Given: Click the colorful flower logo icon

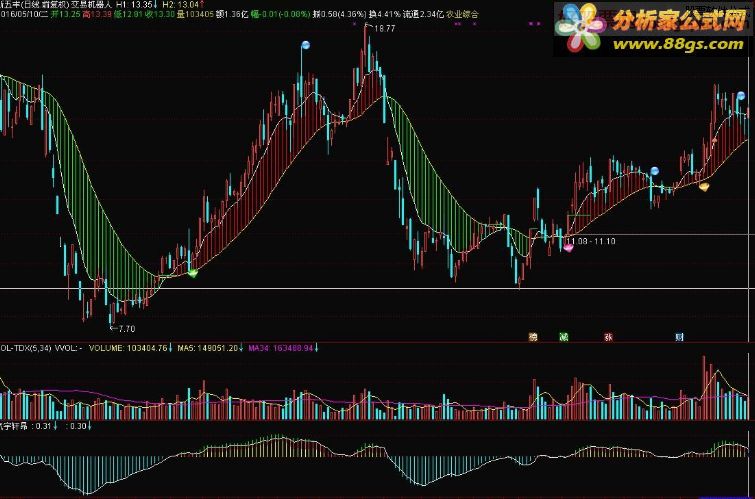Looking at the screenshot, I should (x=580, y=28).
